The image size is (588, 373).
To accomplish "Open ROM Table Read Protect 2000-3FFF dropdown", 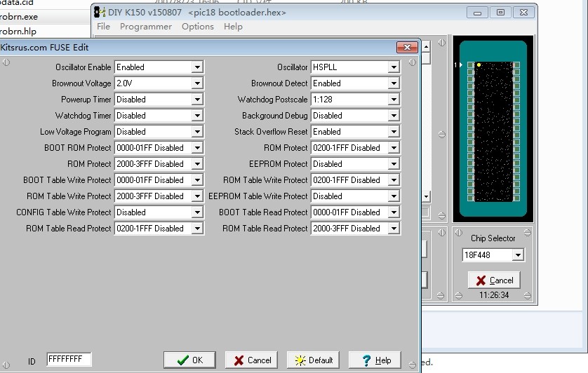I will tap(394, 229).
